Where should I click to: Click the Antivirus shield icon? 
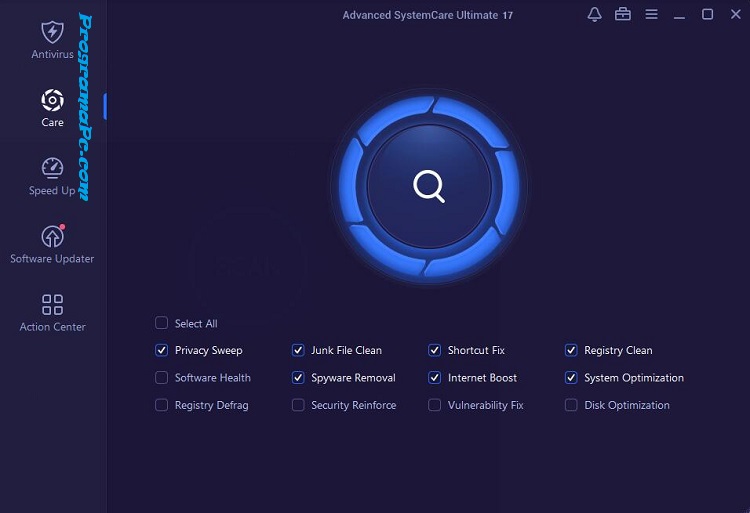tap(52, 32)
